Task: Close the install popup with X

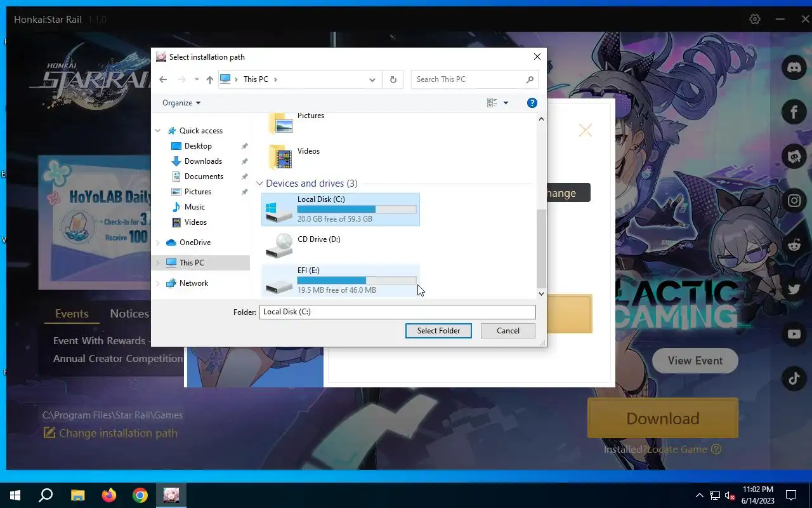Action: point(585,130)
